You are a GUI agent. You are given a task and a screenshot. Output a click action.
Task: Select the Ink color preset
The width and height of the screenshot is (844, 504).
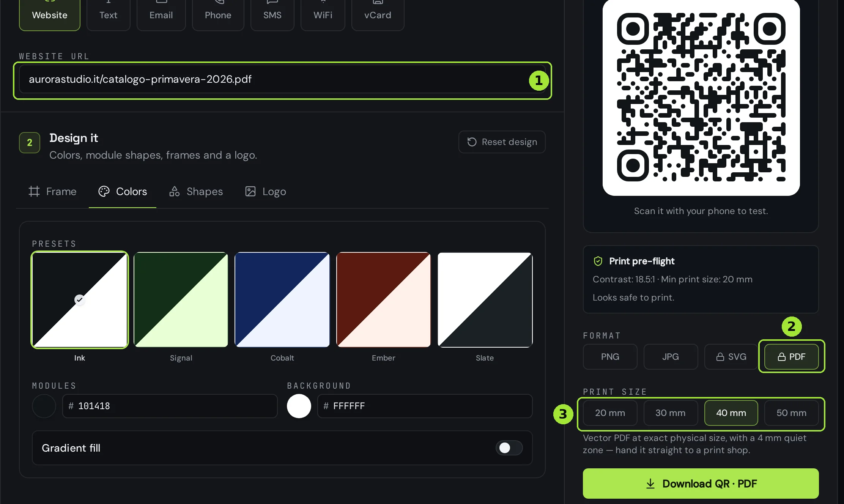80,300
